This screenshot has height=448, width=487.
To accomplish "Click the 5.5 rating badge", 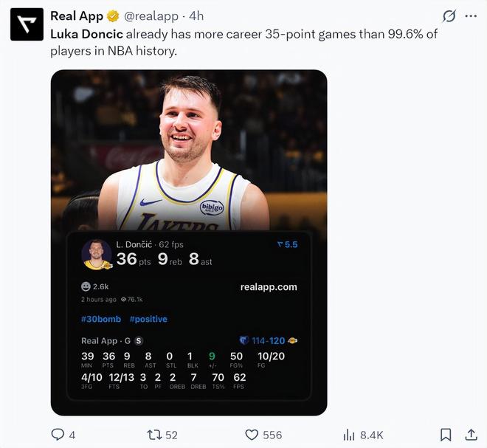I will [x=287, y=244].
